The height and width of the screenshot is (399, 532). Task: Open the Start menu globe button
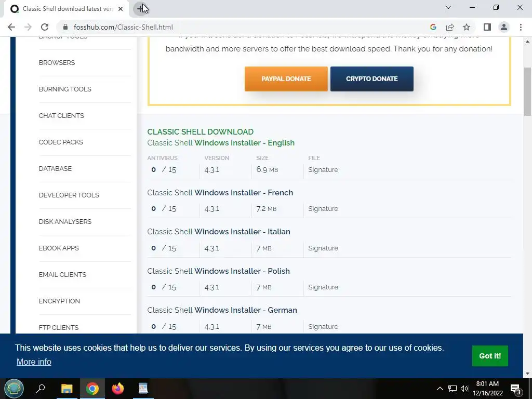pyautogui.click(x=14, y=389)
